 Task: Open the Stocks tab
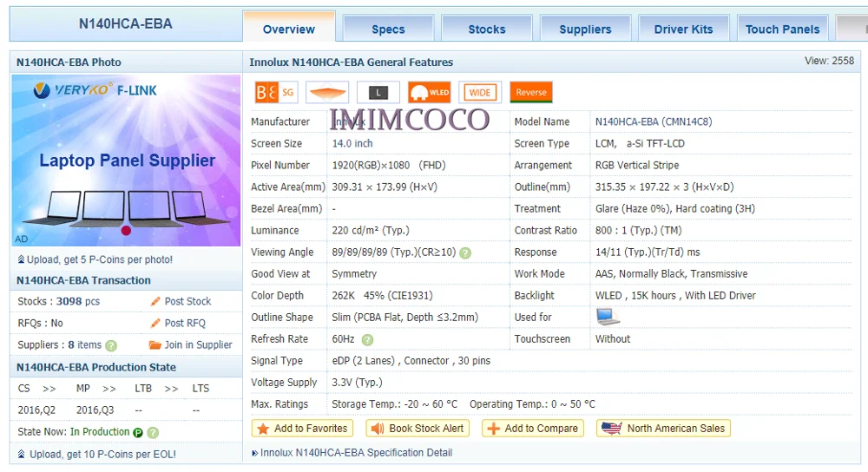[487, 29]
